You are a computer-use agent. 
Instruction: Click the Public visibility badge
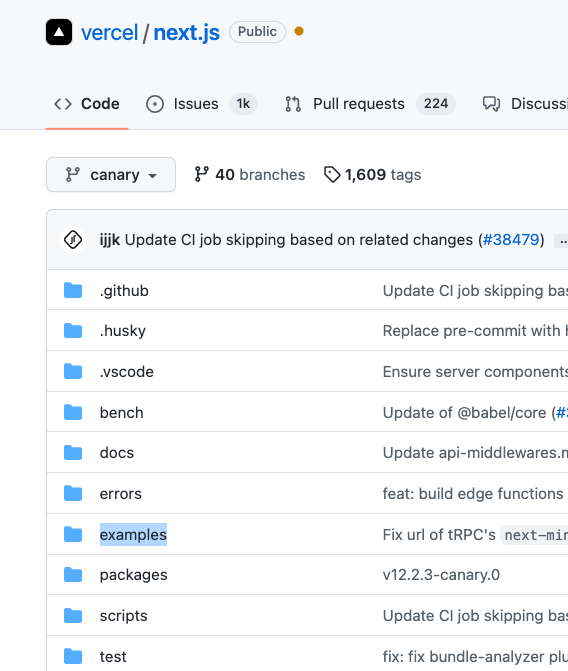pos(257,32)
